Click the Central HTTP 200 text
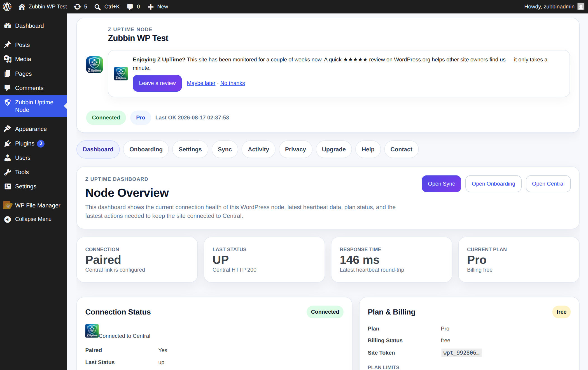The width and height of the screenshot is (588, 370). [x=234, y=270]
